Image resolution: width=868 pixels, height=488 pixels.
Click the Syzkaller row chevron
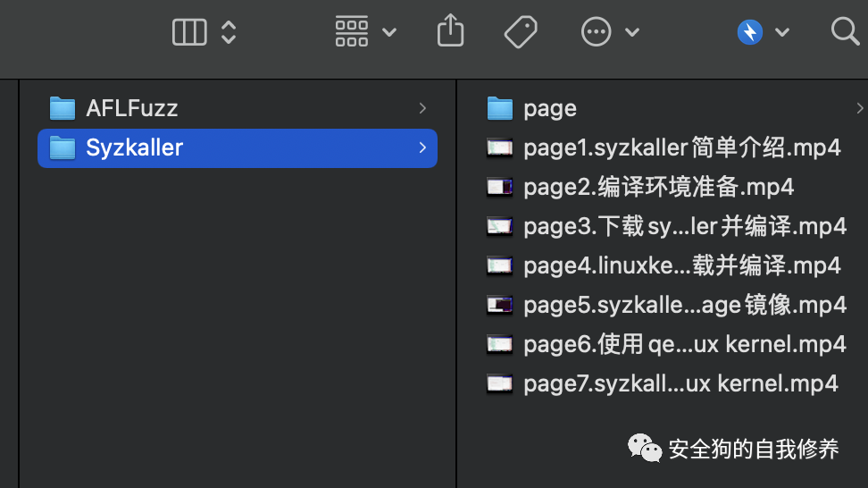pyautogui.click(x=422, y=147)
